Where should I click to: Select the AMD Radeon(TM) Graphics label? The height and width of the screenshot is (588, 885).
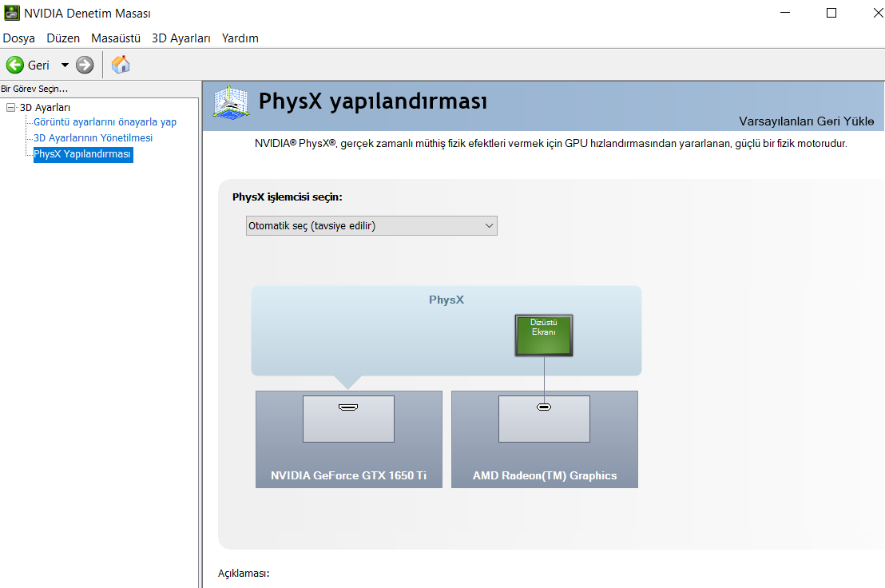pyautogui.click(x=545, y=475)
